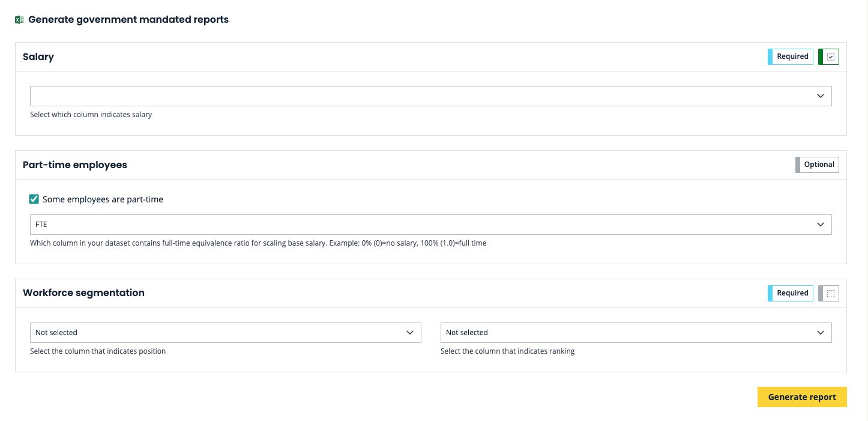Open the empty salary column dropdown
Image resolution: width=868 pixels, height=421 pixels.
point(420,96)
